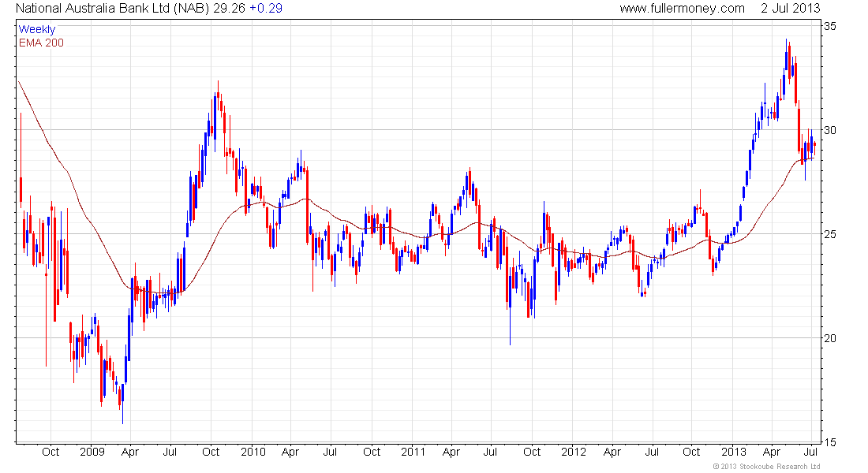The image size is (868, 473).
Task: Click the 15 price axis label
Action: click(x=830, y=442)
